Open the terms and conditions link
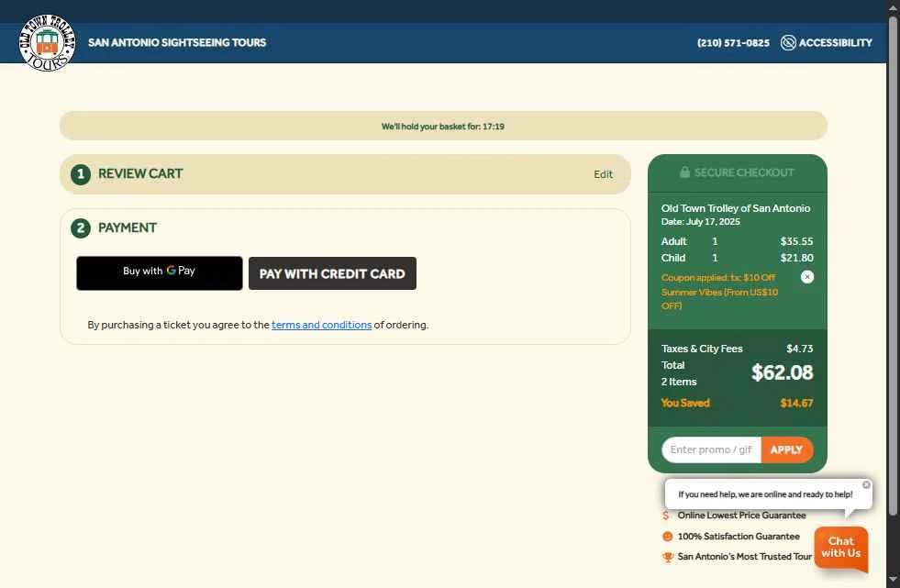Screen dimensions: 900x588 [321, 325]
